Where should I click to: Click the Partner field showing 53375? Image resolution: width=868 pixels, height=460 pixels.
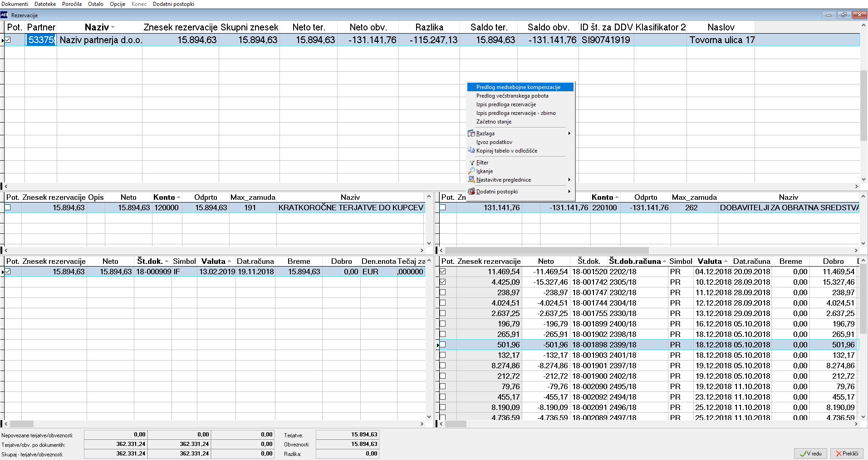pos(41,40)
